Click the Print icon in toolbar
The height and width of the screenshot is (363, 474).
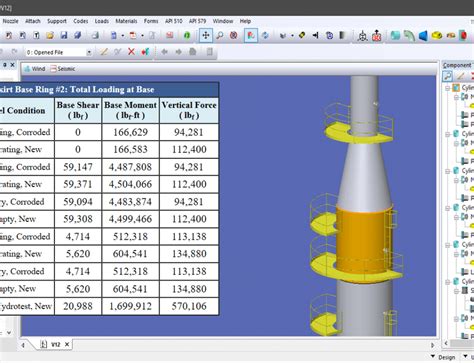point(95,35)
